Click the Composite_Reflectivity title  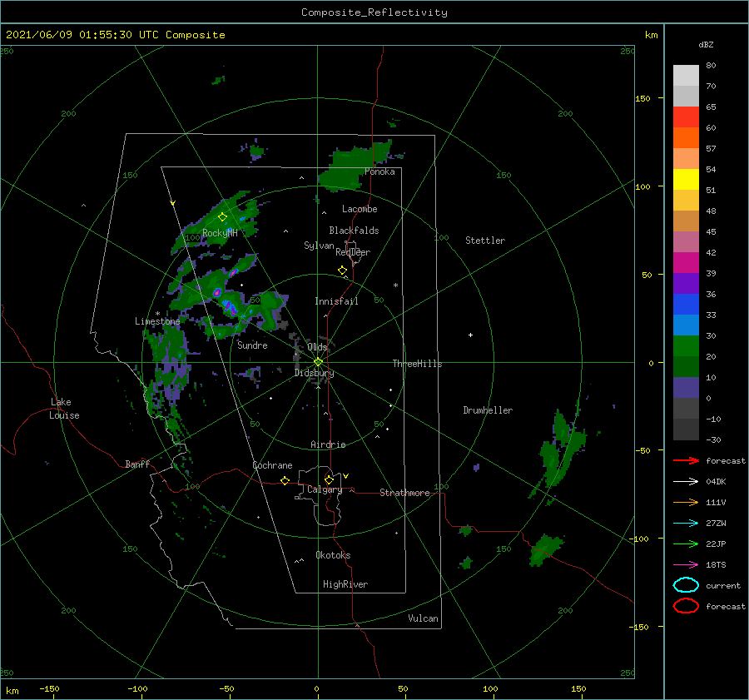click(x=374, y=12)
